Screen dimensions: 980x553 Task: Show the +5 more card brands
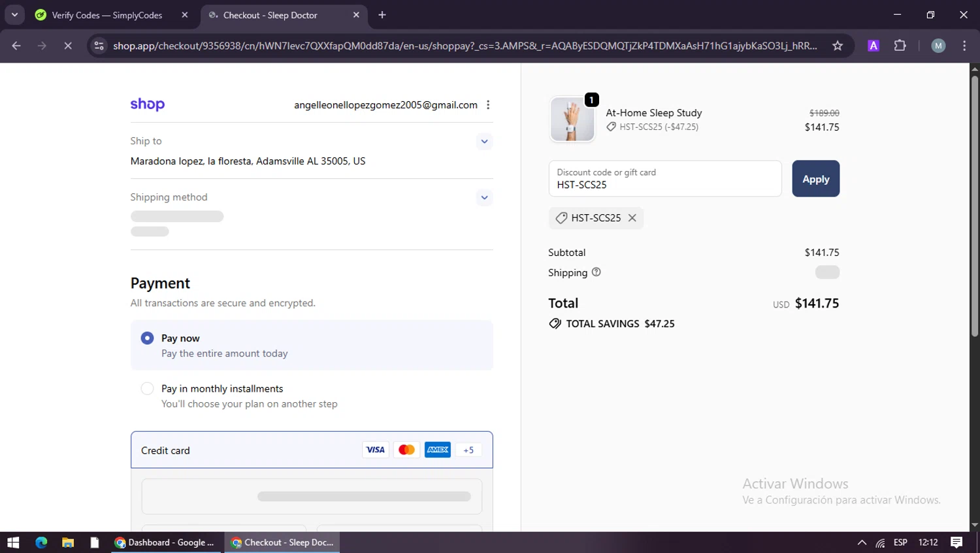(x=468, y=450)
